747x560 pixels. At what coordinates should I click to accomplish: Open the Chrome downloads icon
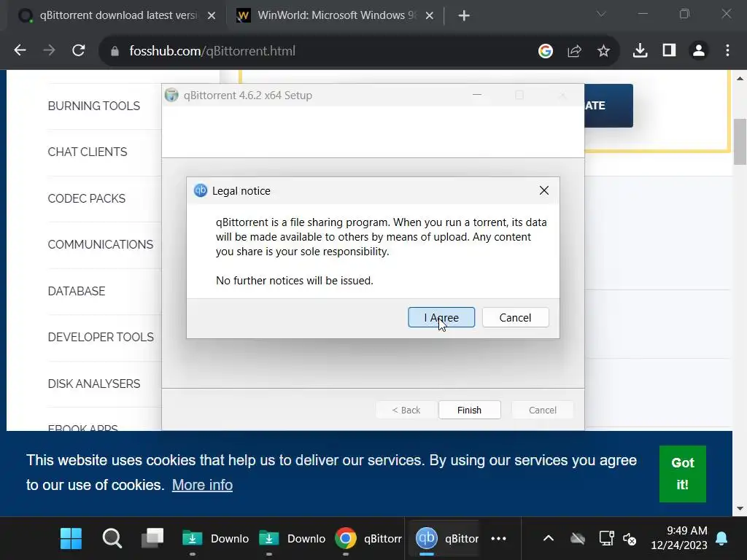point(640,50)
